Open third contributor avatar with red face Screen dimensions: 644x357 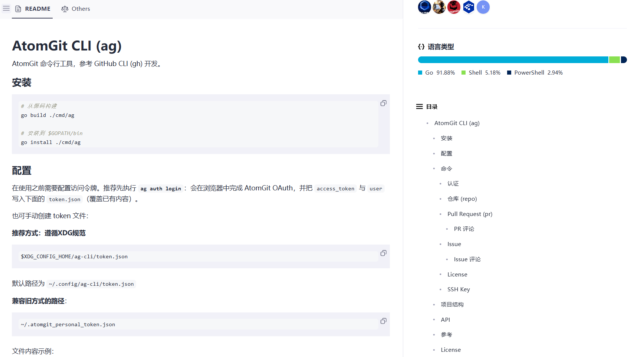click(454, 7)
